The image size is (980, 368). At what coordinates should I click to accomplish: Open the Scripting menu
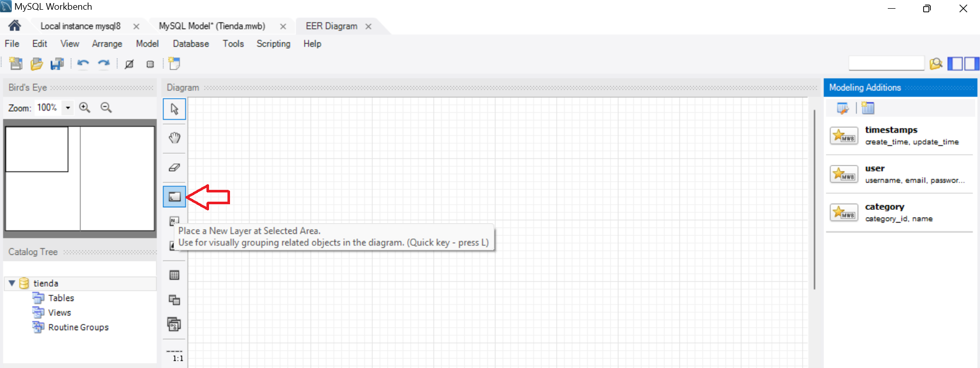(x=273, y=44)
